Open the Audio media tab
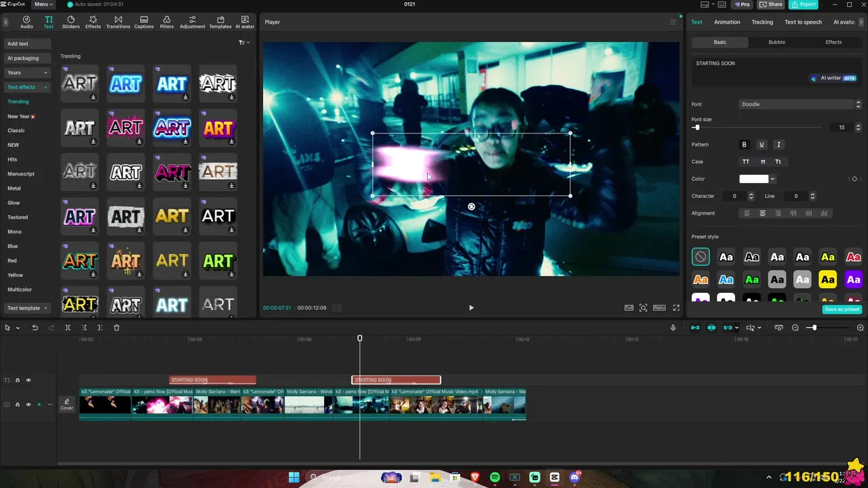 [26, 22]
